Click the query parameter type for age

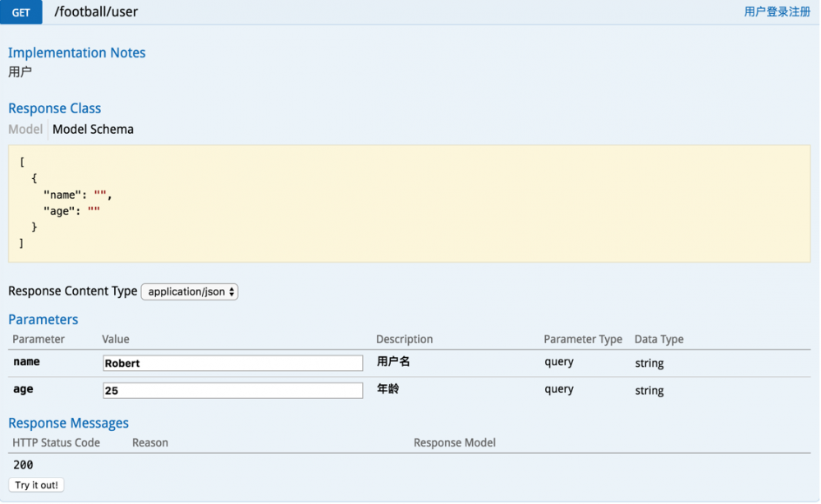pos(559,390)
